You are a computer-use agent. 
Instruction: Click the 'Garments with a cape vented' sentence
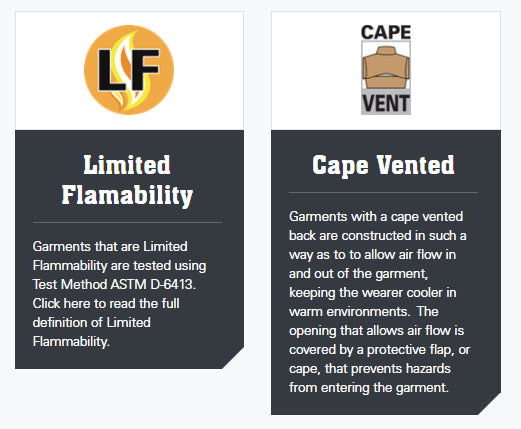coord(376,217)
